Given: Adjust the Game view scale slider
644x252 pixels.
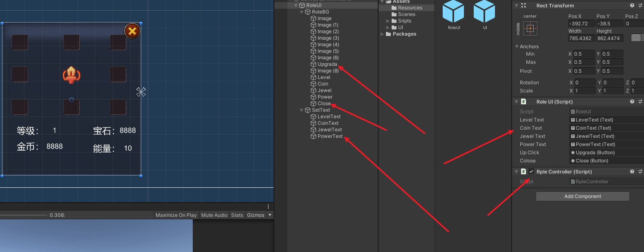Looking at the screenshot, I should [x=24, y=215].
